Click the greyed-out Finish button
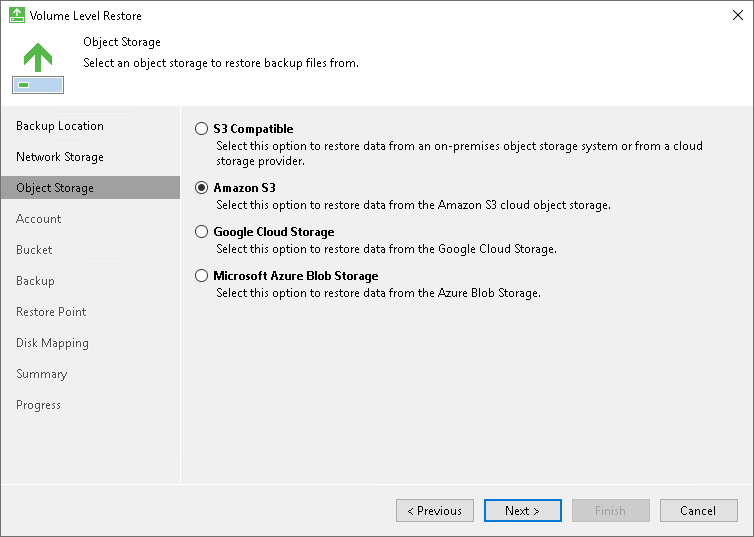Viewport: 754px width, 537px height. 611,511
